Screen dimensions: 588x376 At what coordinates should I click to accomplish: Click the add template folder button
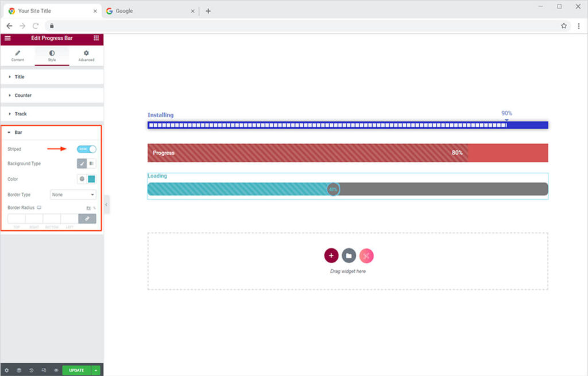[x=349, y=255]
